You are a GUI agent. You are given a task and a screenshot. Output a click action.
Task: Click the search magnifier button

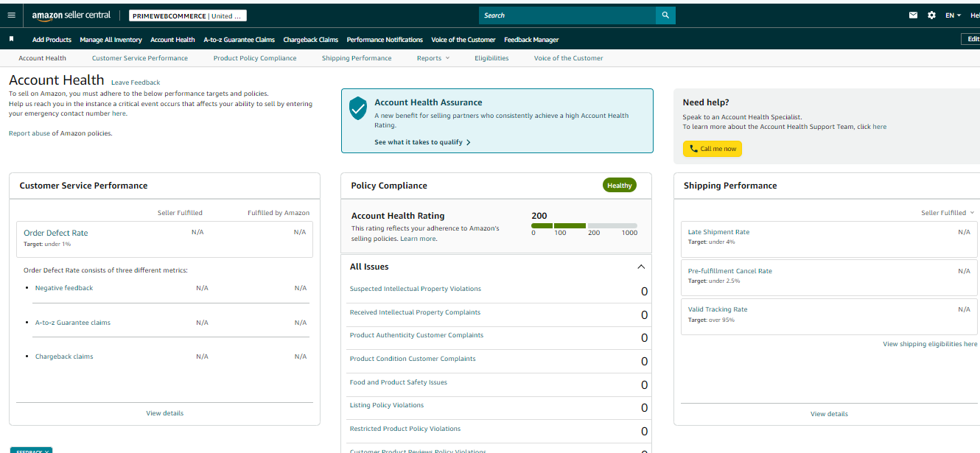pyautogui.click(x=665, y=15)
